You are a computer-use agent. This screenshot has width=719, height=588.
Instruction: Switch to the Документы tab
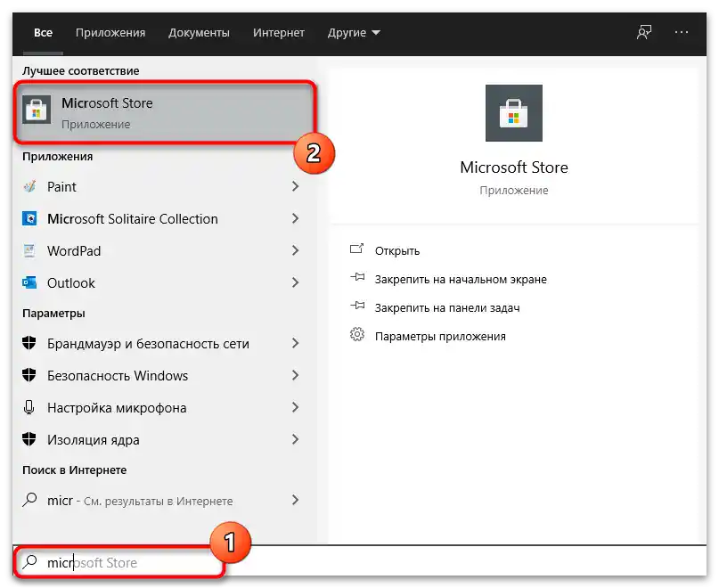[199, 33]
